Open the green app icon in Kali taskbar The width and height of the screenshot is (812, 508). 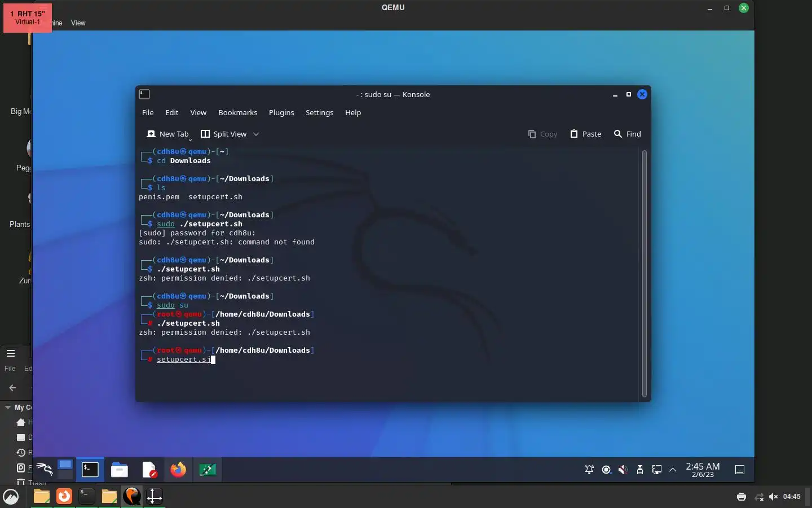(208, 470)
